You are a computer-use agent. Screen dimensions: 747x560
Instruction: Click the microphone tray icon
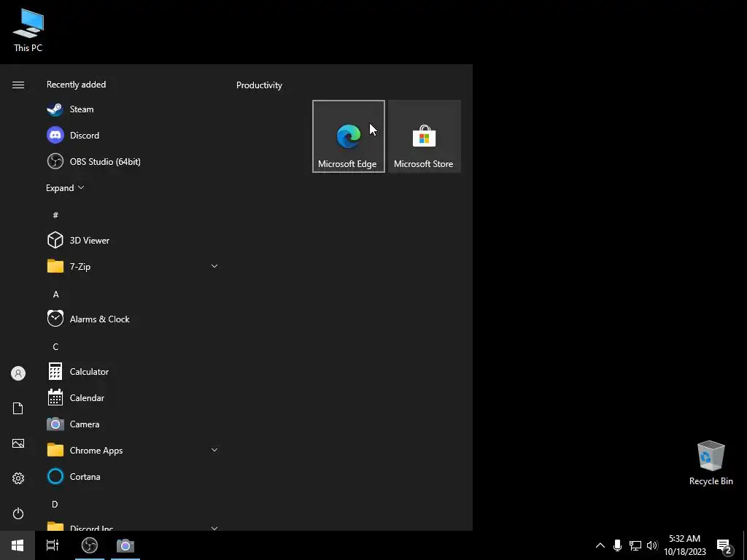pos(617,545)
